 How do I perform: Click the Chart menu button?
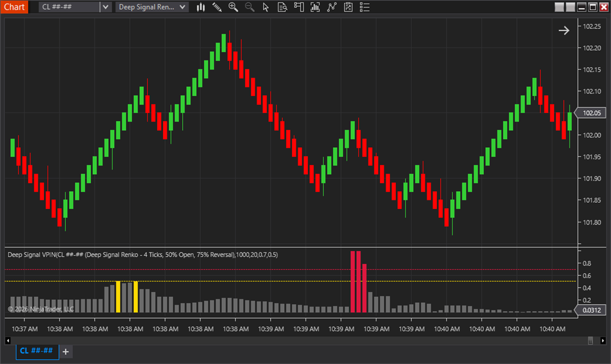coord(14,7)
